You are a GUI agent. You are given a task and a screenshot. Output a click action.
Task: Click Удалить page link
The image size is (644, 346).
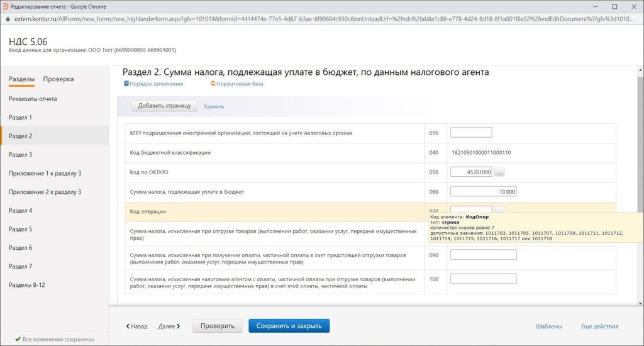point(214,107)
